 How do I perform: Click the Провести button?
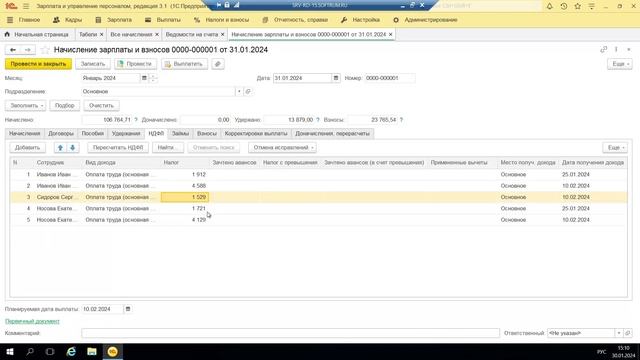click(135, 64)
